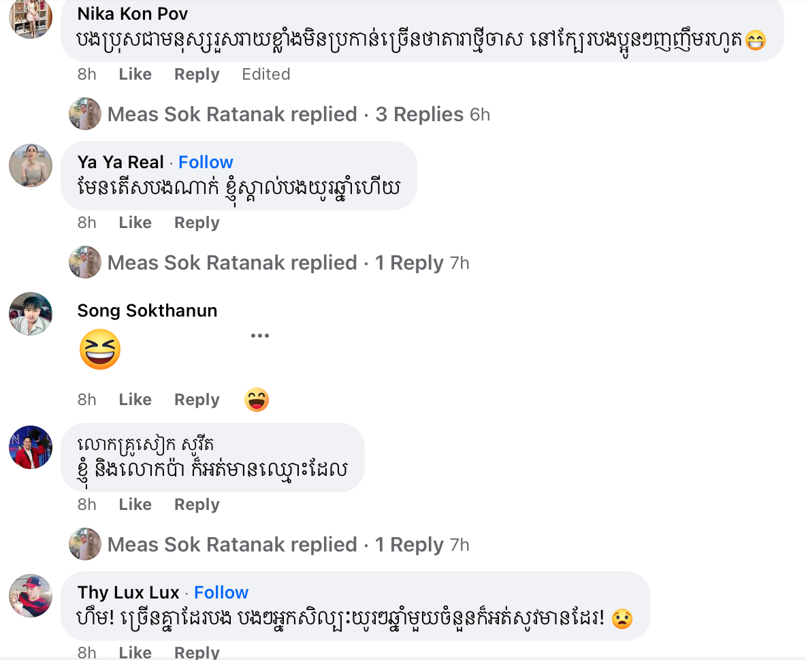Image resolution: width=806 pixels, height=672 pixels.
Task: Open the three-dot menu on Song Sokthanun's comment
Action: tap(260, 336)
